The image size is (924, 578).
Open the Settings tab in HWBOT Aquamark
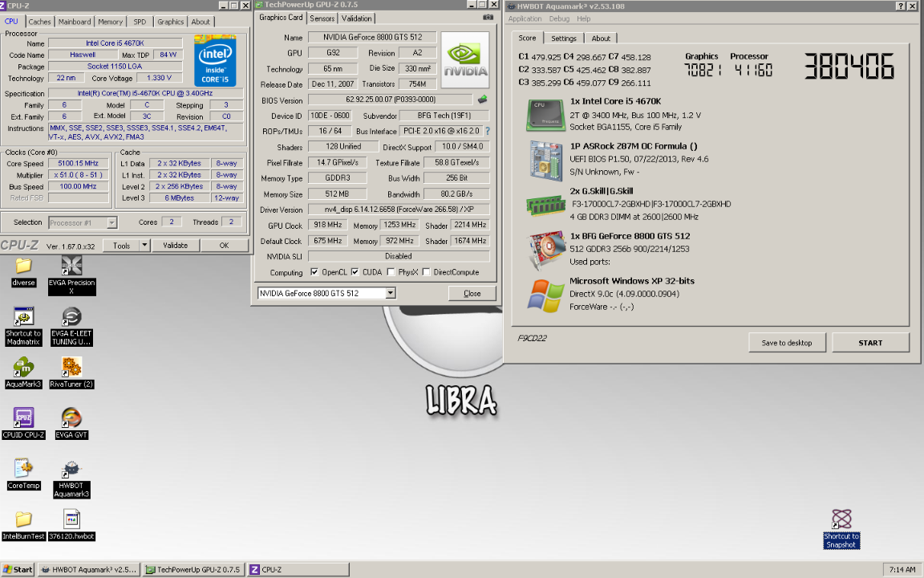(563, 39)
